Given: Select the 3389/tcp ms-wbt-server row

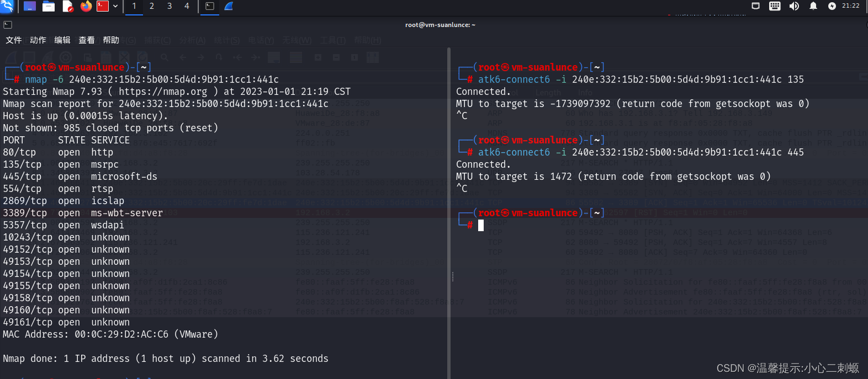Looking at the screenshot, I should coord(83,213).
